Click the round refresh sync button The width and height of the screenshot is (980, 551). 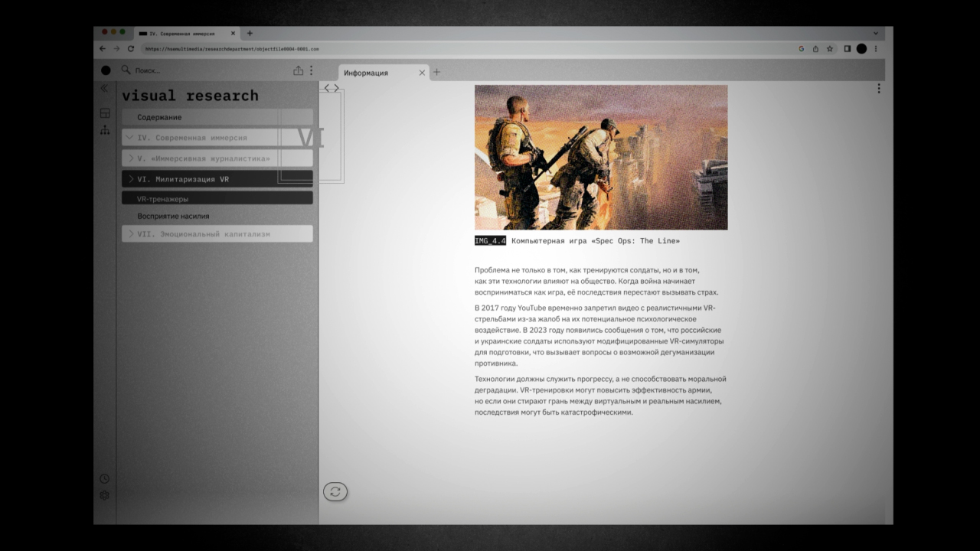click(335, 492)
